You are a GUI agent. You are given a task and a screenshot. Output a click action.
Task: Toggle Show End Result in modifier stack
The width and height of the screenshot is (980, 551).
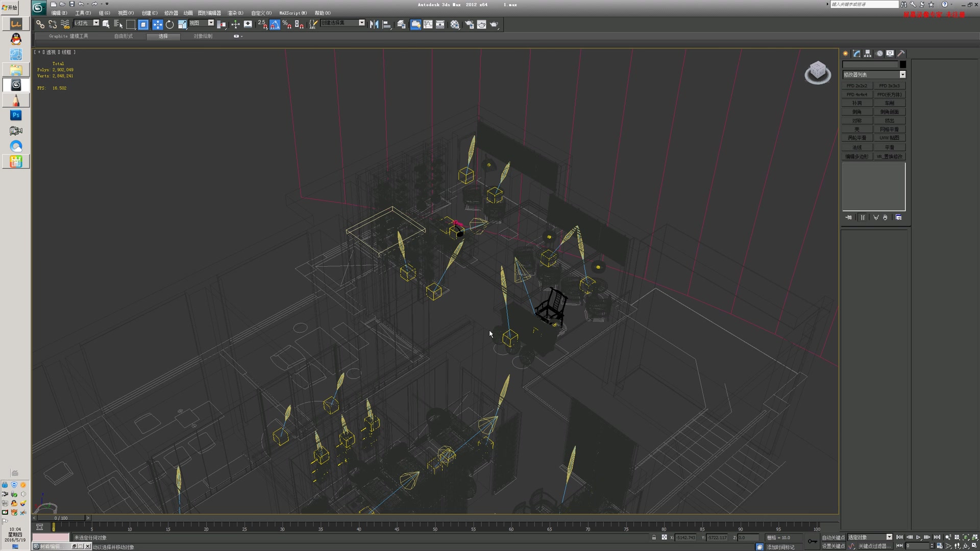863,217
